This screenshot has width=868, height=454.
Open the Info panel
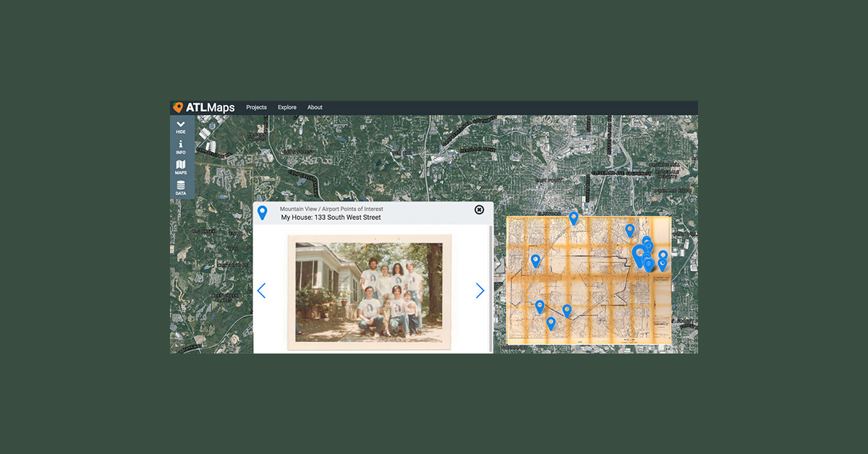(181, 147)
